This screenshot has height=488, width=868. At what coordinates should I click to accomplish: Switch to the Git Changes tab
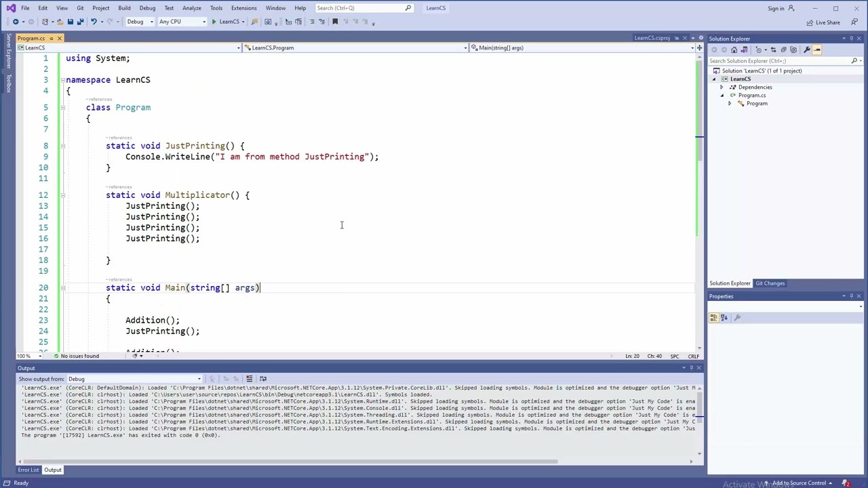pos(770,283)
